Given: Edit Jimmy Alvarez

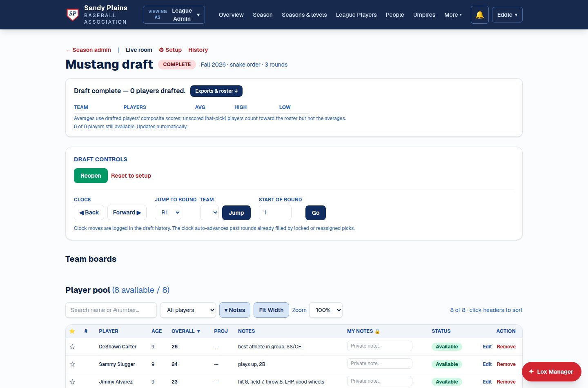Looking at the screenshot, I should (487, 382).
